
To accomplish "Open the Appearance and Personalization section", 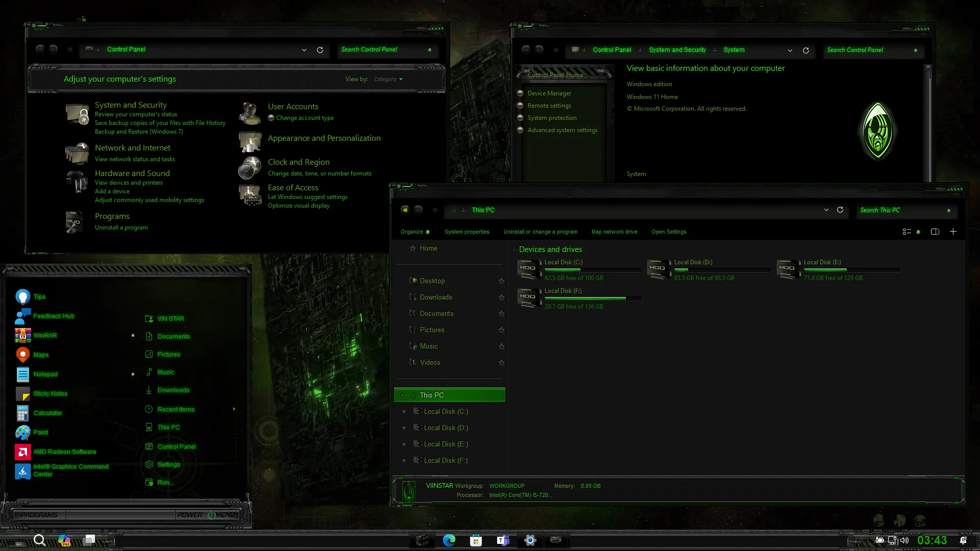I will coord(324,138).
